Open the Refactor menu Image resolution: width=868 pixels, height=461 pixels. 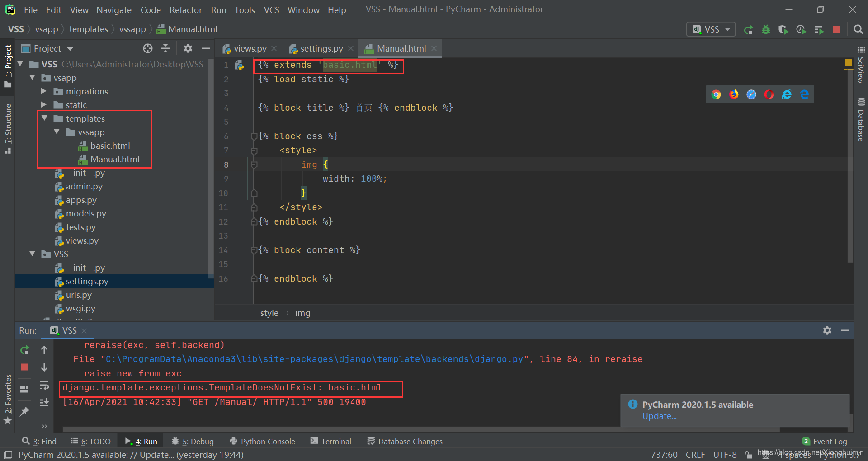(185, 10)
